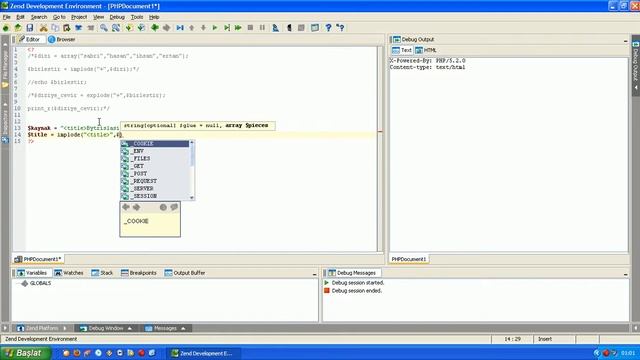
Task: Open the Help menu
Action: click(154, 17)
